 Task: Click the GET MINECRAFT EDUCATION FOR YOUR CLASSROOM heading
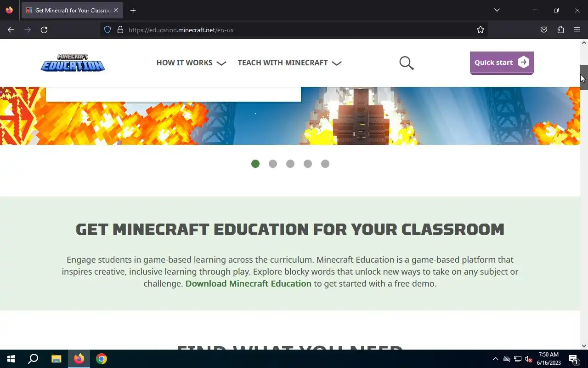[x=290, y=229]
